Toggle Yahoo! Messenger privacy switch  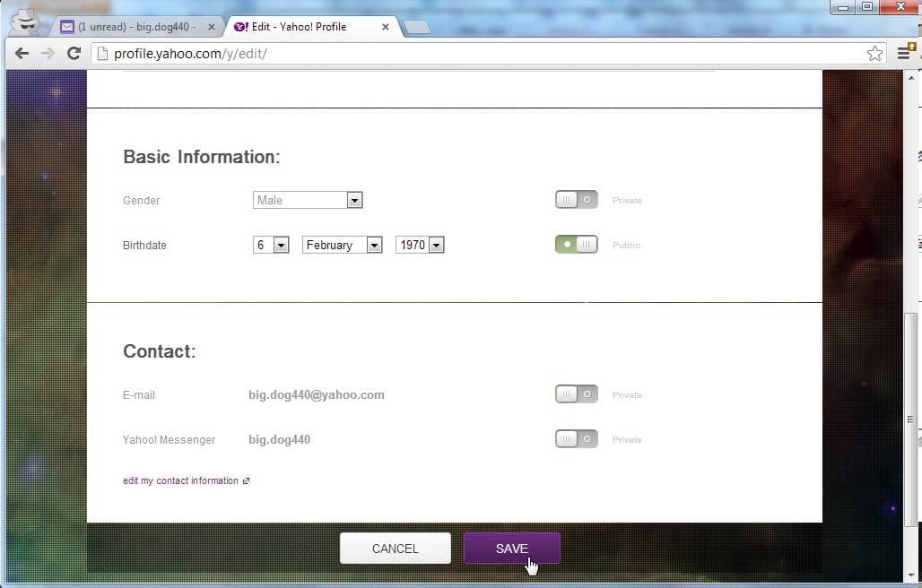(576, 439)
